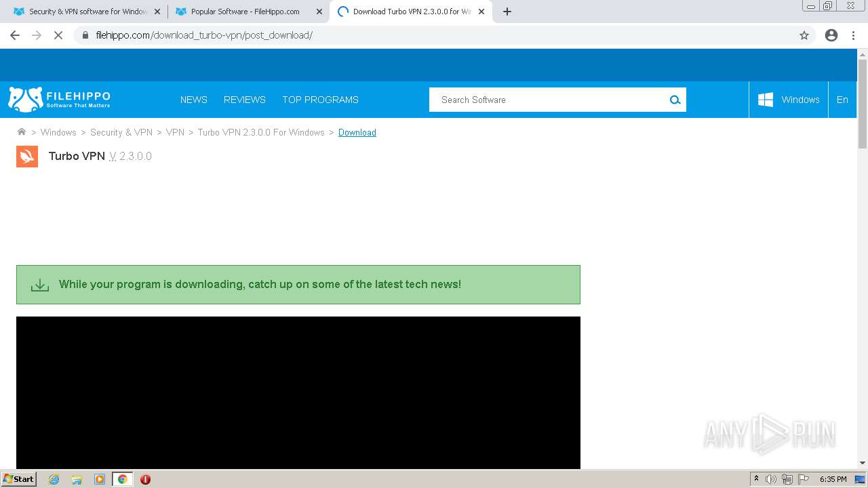
Task: Open the Security & VPN breadcrumb
Action: pyautogui.click(x=121, y=132)
